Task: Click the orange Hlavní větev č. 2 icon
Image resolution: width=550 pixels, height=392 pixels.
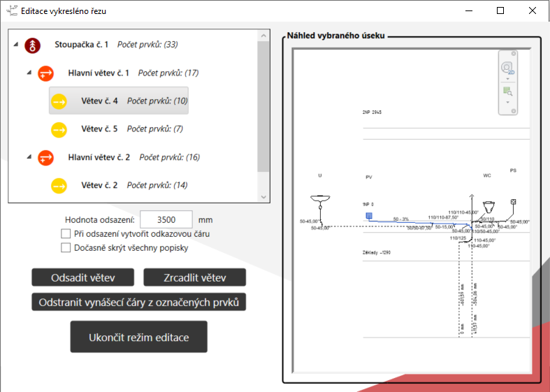Action: tap(45, 157)
